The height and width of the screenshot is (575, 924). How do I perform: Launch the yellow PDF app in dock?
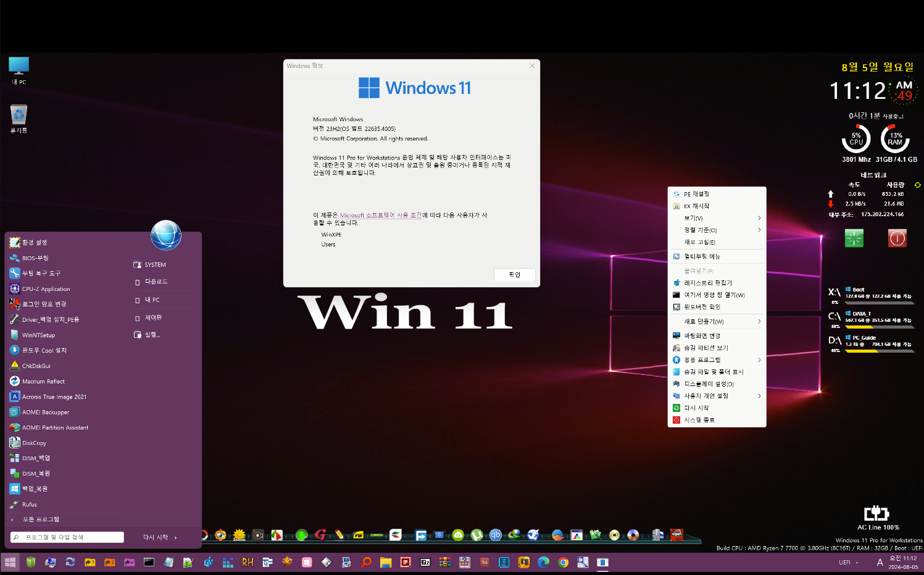358,535
